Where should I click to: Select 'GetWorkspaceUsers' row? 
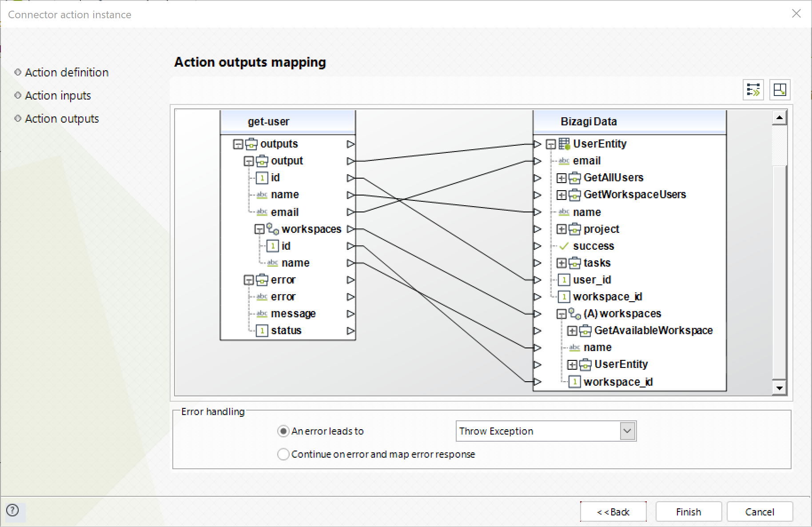pos(635,195)
